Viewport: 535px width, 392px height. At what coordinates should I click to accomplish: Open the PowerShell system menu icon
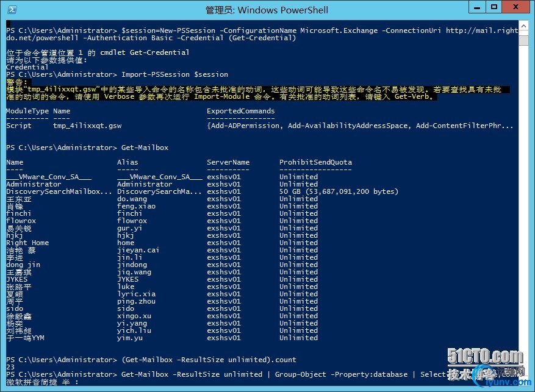point(12,10)
